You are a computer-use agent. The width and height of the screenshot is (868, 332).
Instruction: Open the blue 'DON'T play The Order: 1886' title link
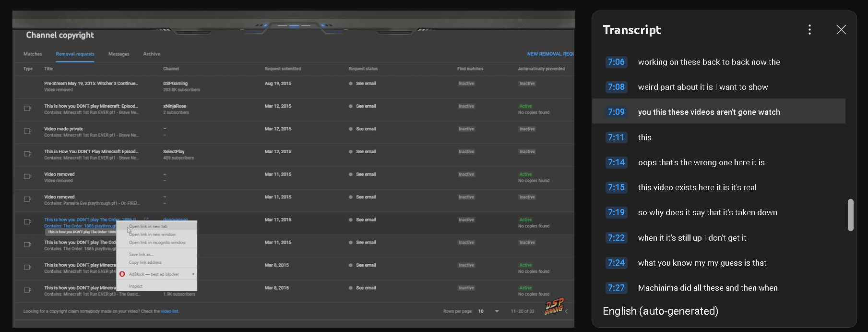tap(90, 220)
